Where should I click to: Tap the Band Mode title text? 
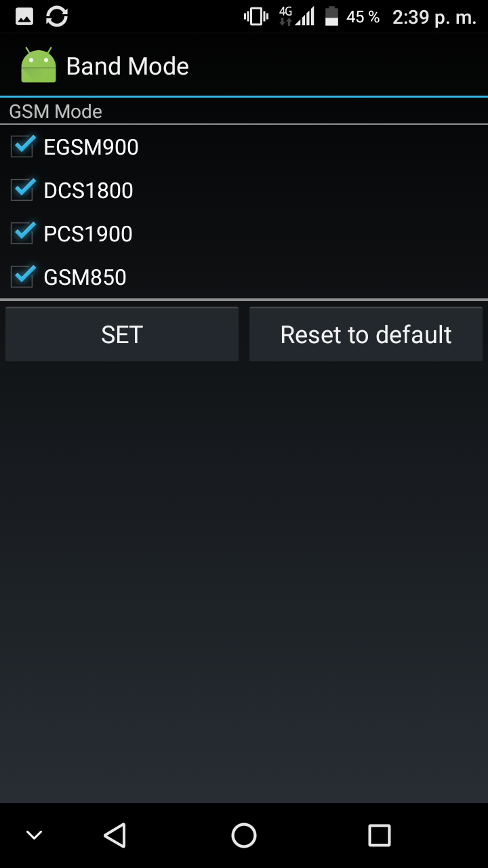click(x=127, y=66)
